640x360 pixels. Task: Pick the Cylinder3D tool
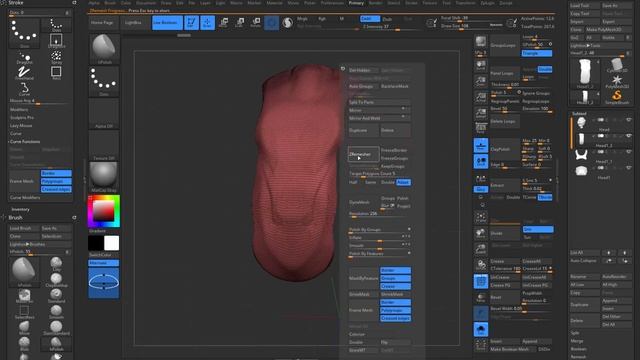617,65
